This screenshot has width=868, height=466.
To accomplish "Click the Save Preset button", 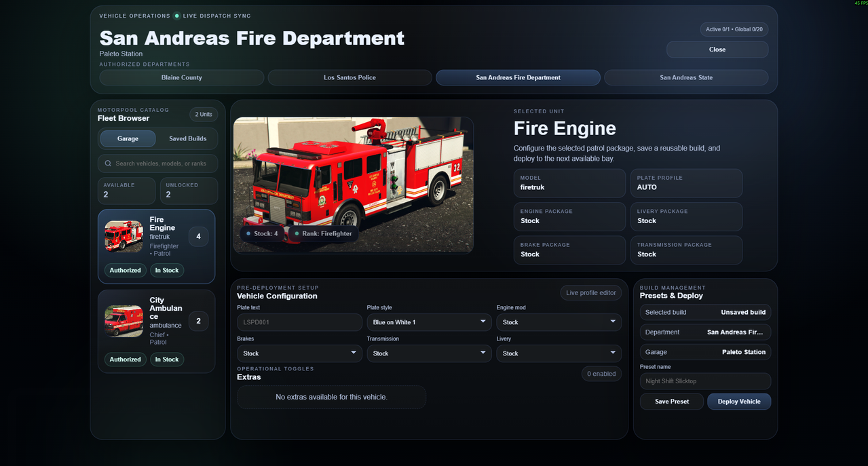I will (x=672, y=402).
